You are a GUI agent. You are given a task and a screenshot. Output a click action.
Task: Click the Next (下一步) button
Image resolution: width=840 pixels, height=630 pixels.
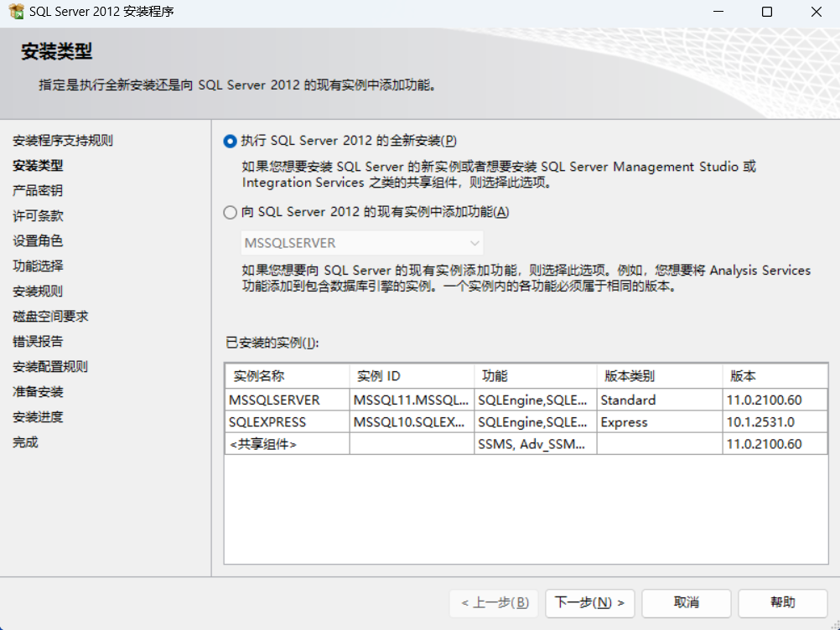(x=590, y=603)
